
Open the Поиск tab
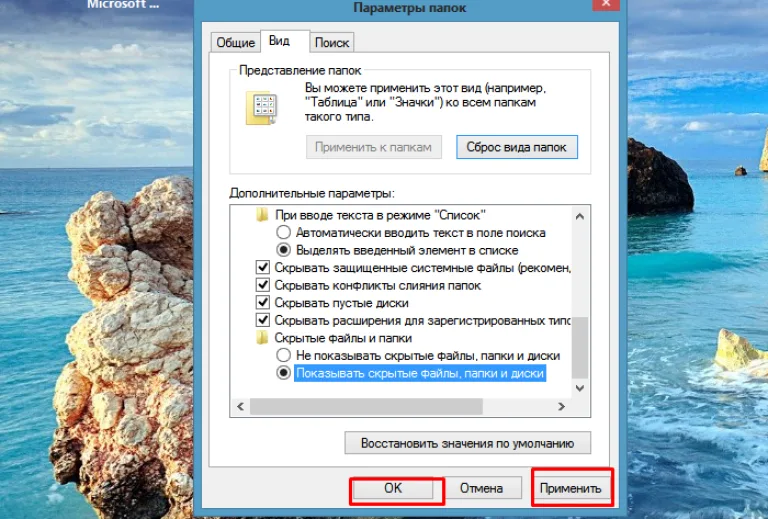click(x=332, y=43)
